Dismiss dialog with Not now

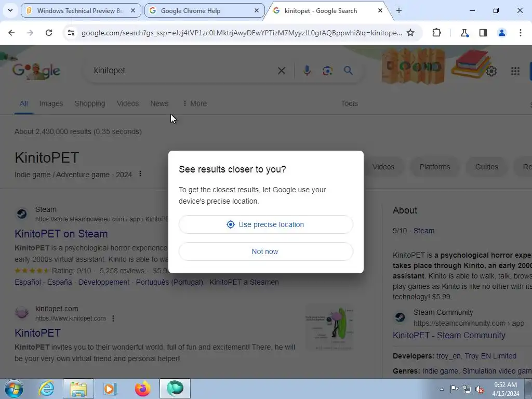tap(265, 251)
